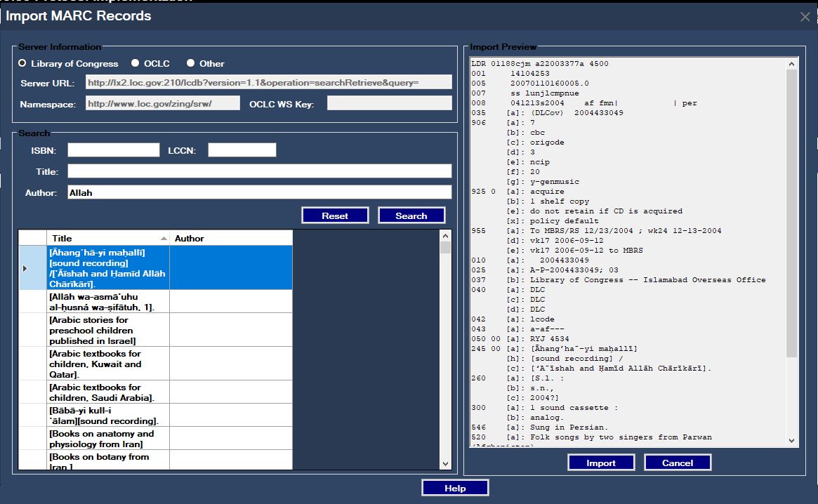Click the Reset button
This screenshot has height=504, width=818.
[335, 215]
